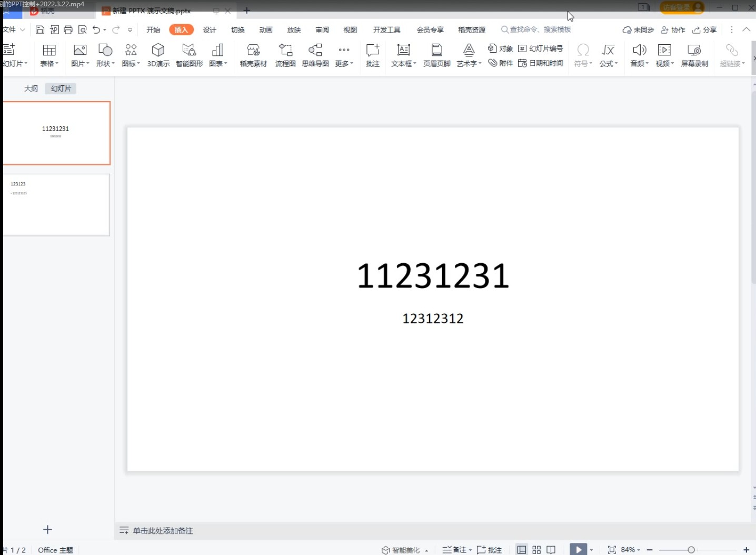Insert slide number (幻灯片编号)
The image size is (756, 555).
pos(541,48)
